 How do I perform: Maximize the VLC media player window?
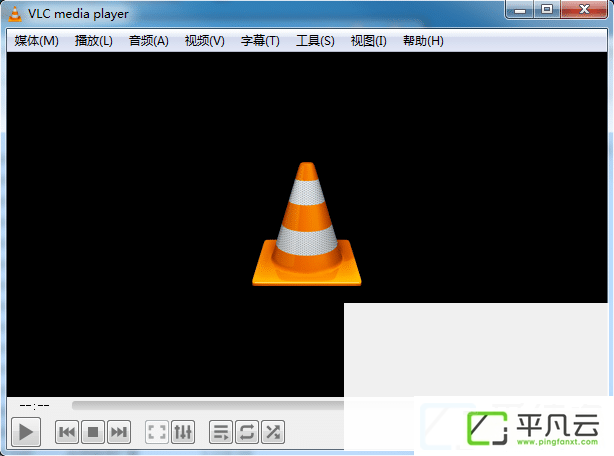pyautogui.click(x=547, y=9)
